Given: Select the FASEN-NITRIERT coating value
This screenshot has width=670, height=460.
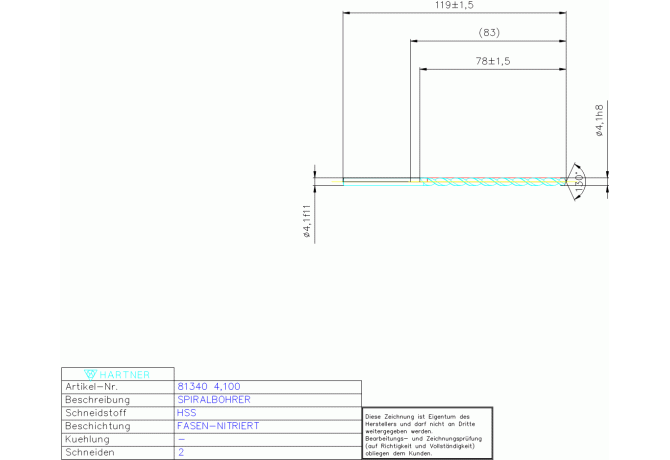Looking at the screenshot, I should pos(218,426).
